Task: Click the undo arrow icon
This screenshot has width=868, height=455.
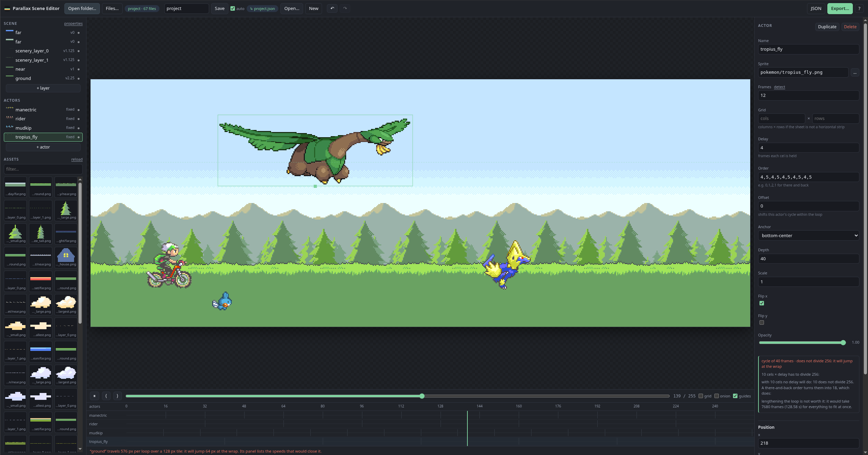Action: click(332, 8)
